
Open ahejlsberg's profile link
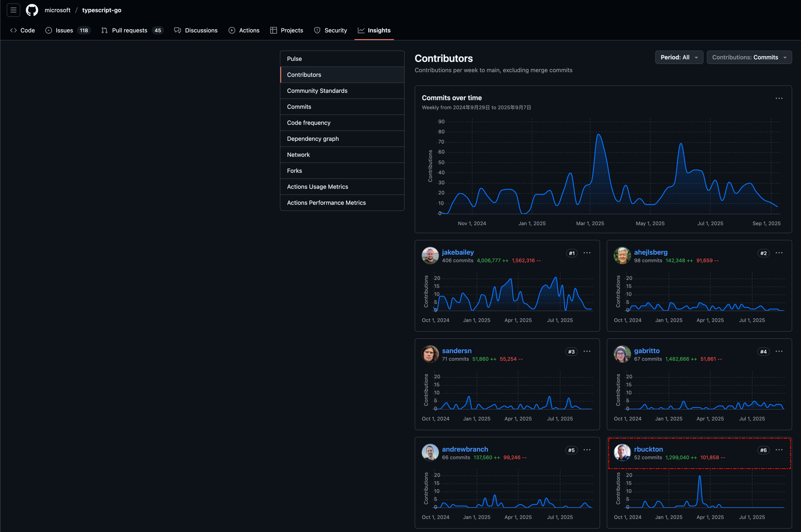point(651,252)
